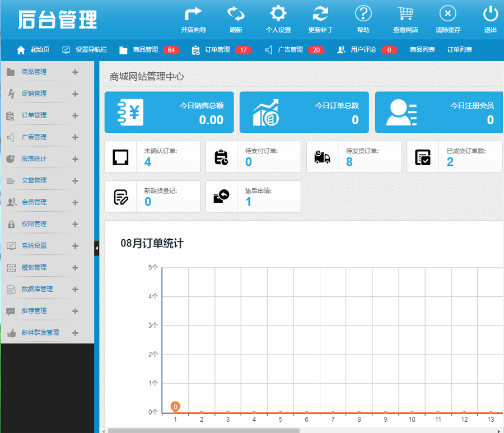The image size is (504, 433).
Task: Collapse the sidebar with the black arrow handle
Action: pos(96,248)
